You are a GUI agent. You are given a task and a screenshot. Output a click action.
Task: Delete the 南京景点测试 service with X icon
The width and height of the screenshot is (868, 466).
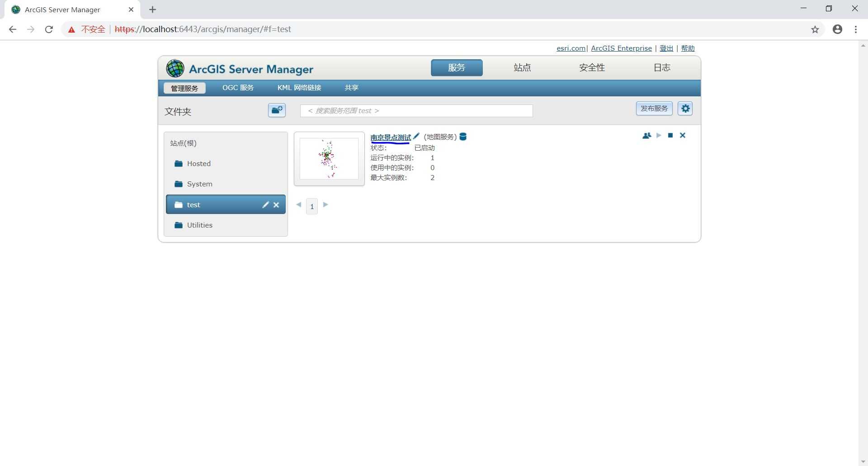click(683, 135)
